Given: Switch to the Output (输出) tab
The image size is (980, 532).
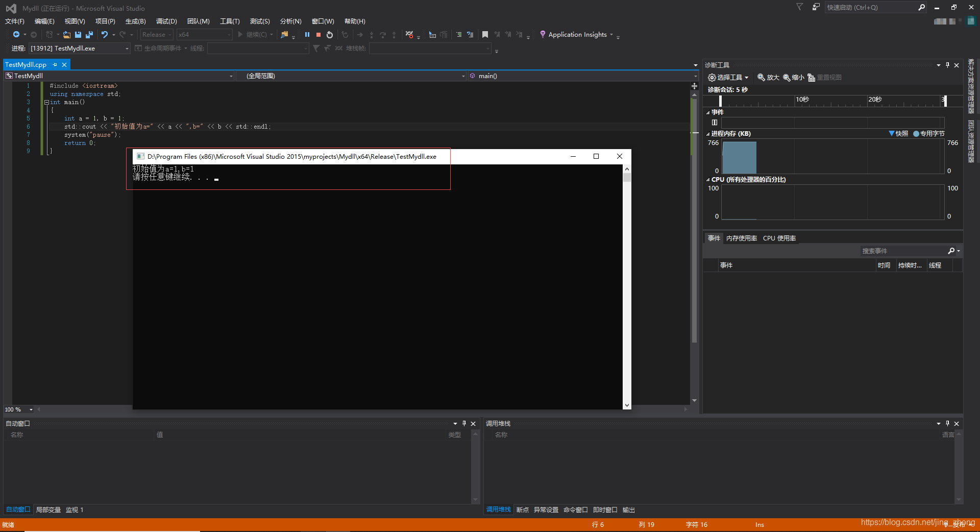Looking at the screenshot, I should tap(629, 510).
